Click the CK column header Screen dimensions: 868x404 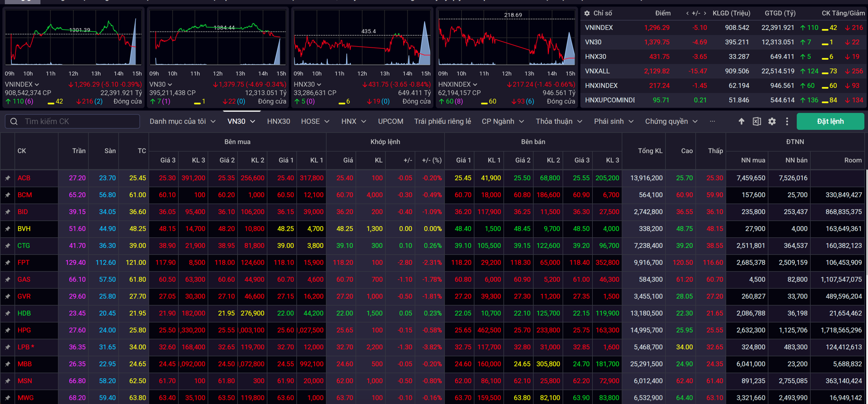[22, 151]
